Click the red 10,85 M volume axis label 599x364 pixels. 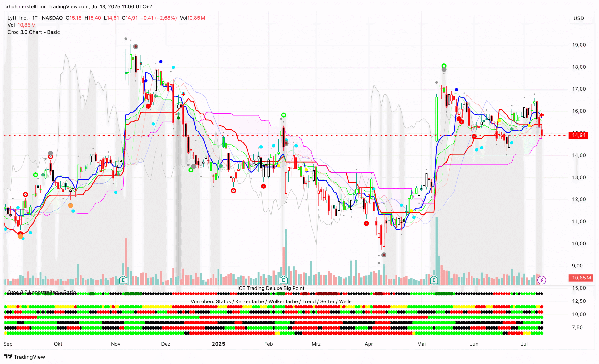[x=581, y=278]
